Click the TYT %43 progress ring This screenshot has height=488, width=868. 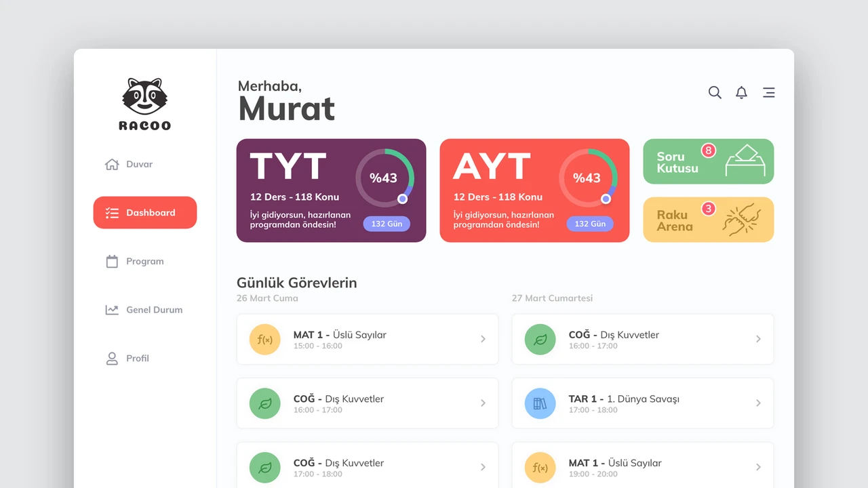(x=384, y=178)
